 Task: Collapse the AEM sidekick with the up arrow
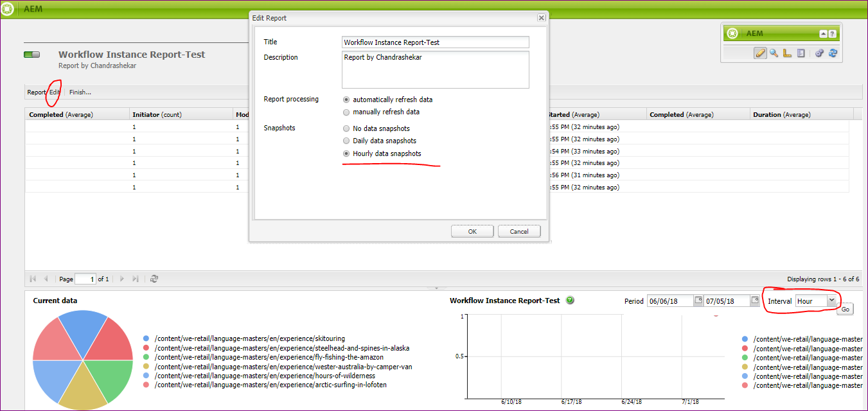823,33
